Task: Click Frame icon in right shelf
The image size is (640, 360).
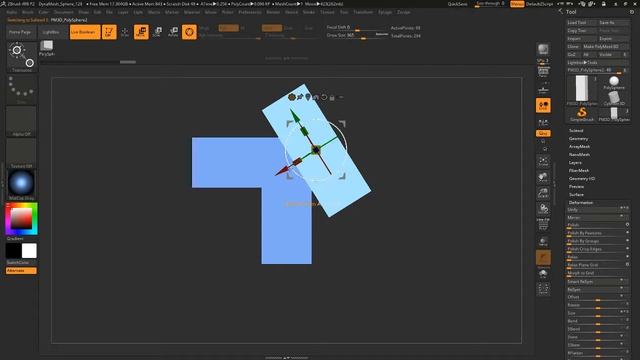Action: click(x=543, y=161)
